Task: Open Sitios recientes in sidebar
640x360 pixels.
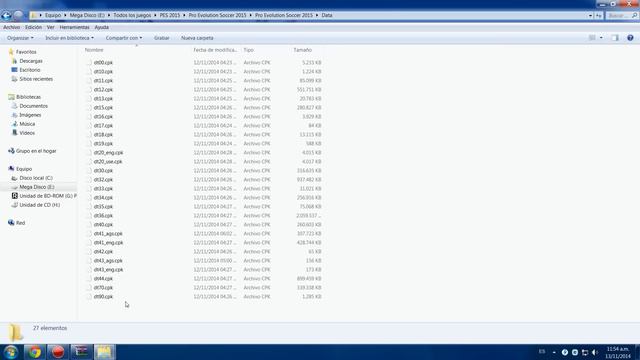Action: pyautogui.click(x=36, y=79)
